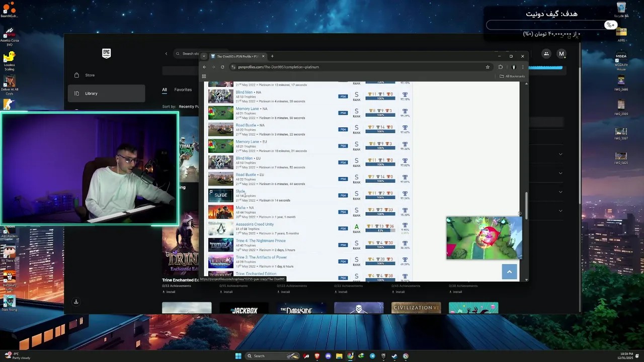Open Chrome tab search dropdown arrow
Screen dimensions: 644x362
[204, 56]
